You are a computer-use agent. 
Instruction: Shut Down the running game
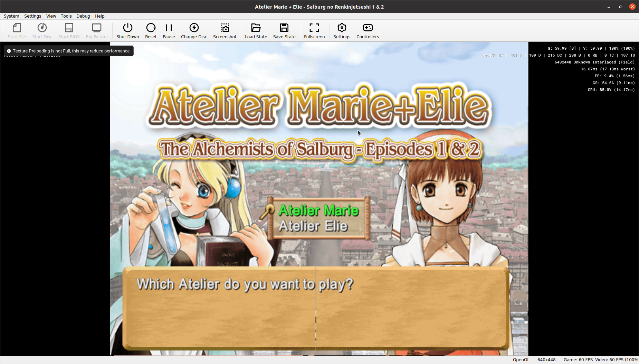(127, 31)
